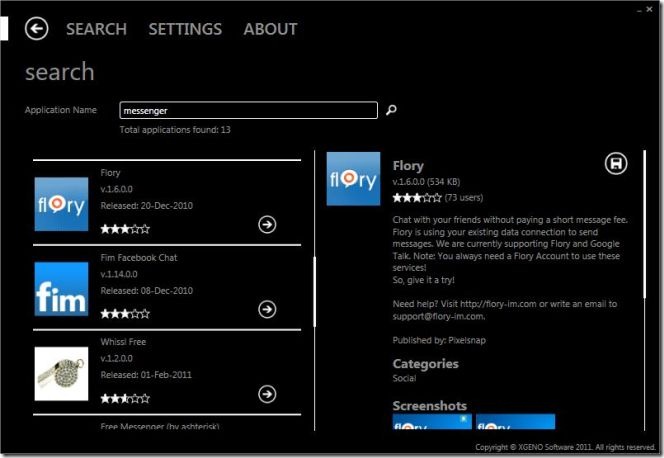664x458 pixels.
Task: Open the SETTINGS tab
Action: tap(185, 29)
